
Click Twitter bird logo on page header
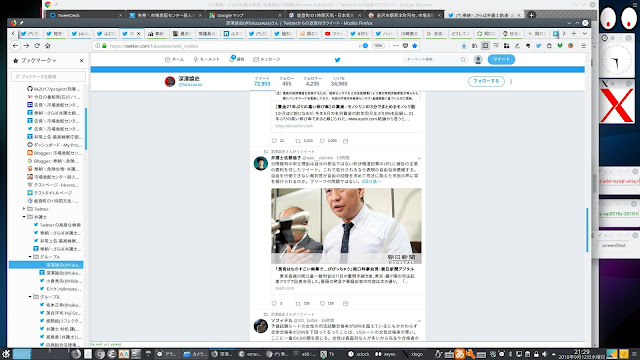(338, 60)
